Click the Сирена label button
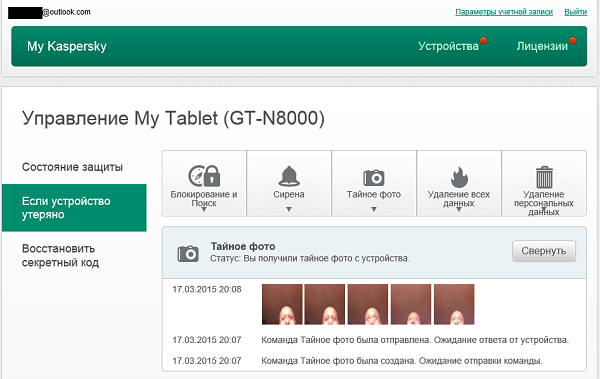600x379 pixels. click(x=289, y=194)
